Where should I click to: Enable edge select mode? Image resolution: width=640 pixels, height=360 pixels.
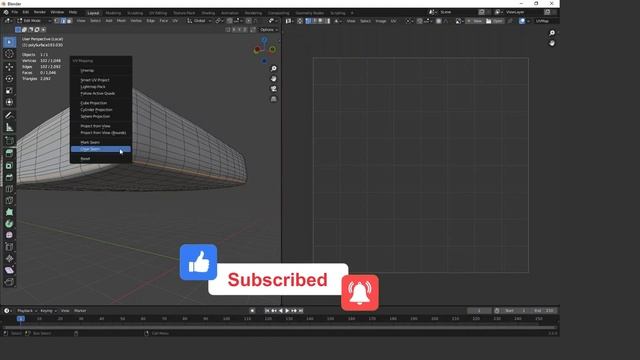[63, 21]
